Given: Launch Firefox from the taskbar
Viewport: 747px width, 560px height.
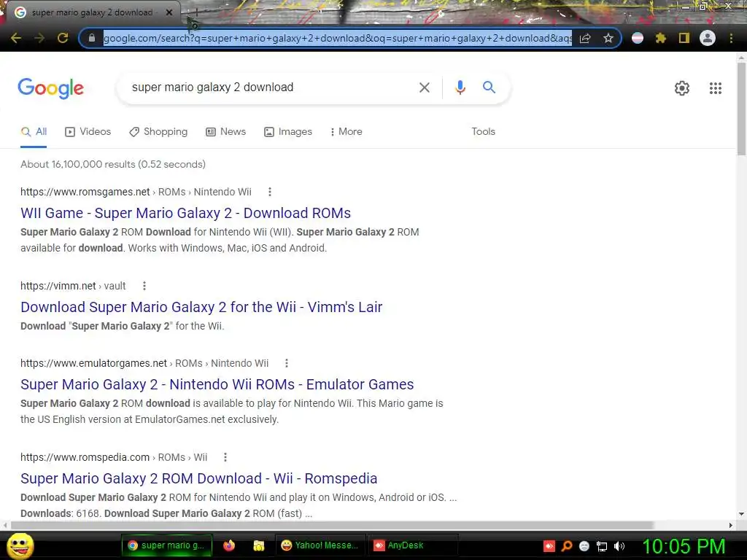Looking at the screenshot, I should point(229,545).
